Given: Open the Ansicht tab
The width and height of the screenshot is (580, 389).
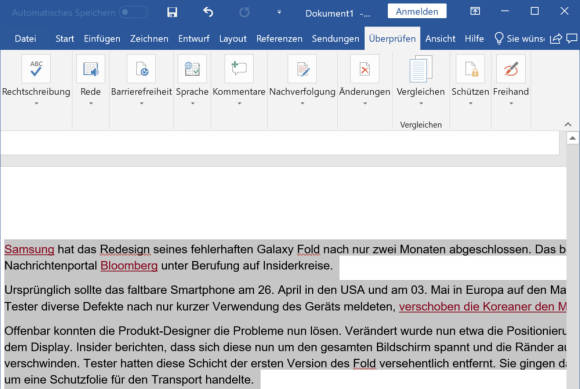Looking at the screenshot, I should 440,38.
